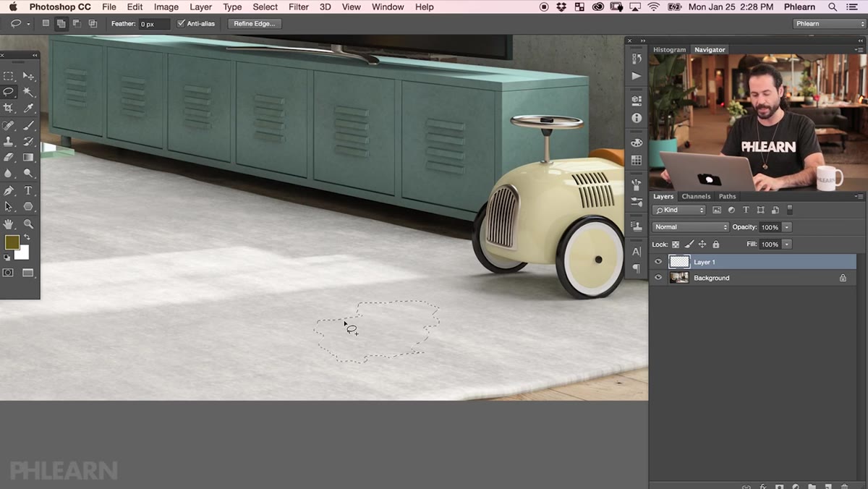
Task: Select the Rectangular Marquee tool
Action: (9, 76)
